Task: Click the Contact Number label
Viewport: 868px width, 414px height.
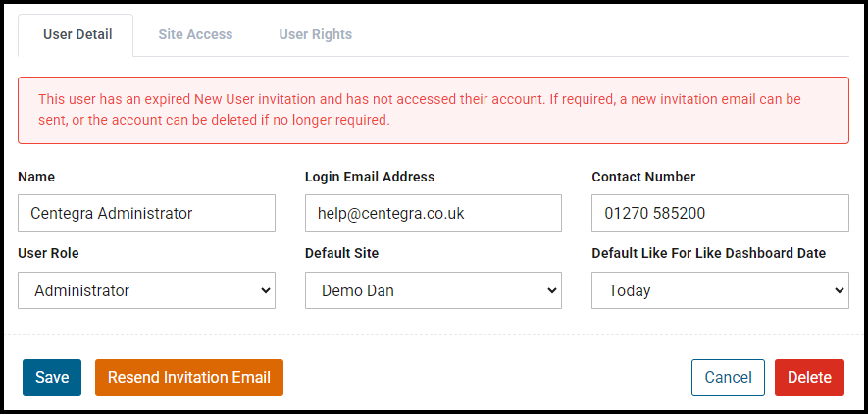Action: click(x=643, y=178)
